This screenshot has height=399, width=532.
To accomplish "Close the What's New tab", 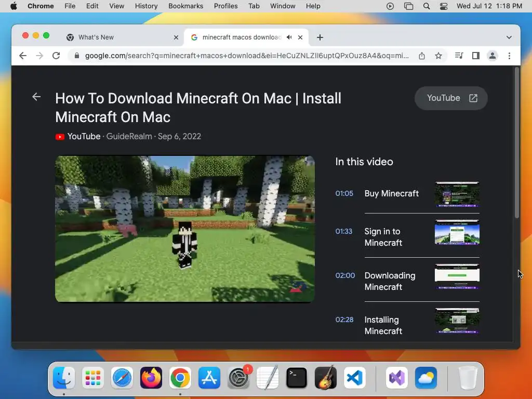I will click(x=176, y=37).
